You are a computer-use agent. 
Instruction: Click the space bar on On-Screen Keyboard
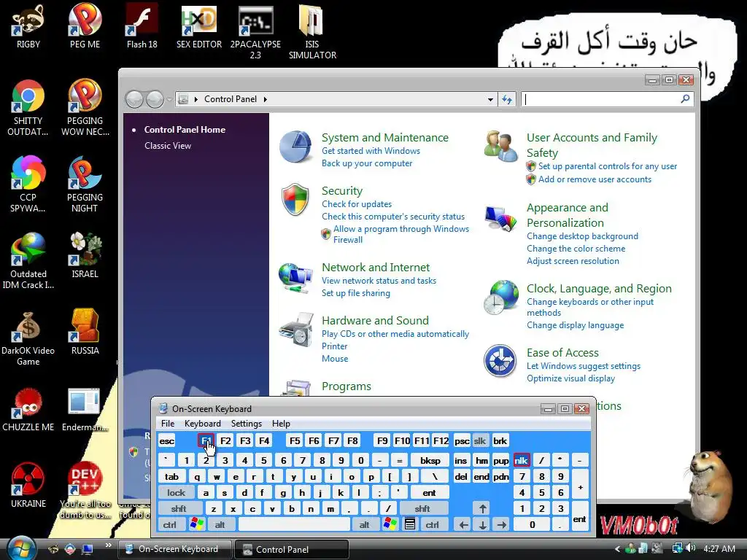click(x=294, y=524)
